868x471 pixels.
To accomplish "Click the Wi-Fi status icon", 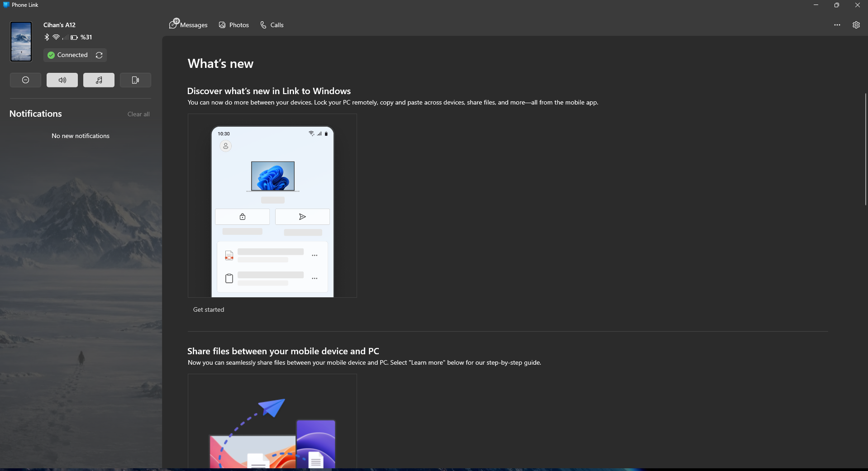I will (56, 37).
